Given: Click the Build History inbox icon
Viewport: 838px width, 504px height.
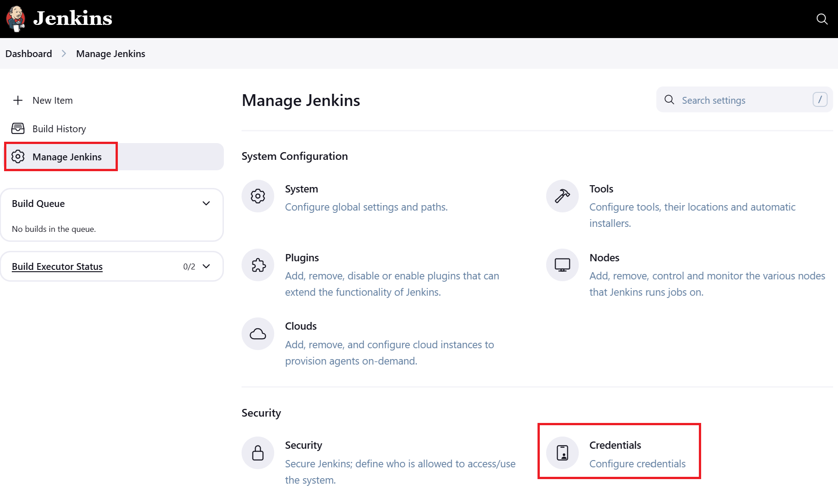Looking at the screenshot, I should [18, 129].
